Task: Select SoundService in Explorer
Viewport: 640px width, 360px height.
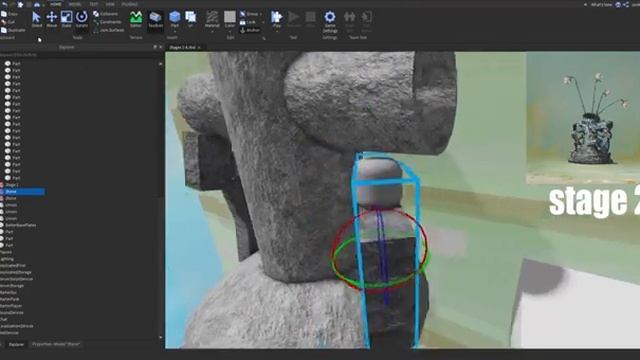Action: click(12, 313)
